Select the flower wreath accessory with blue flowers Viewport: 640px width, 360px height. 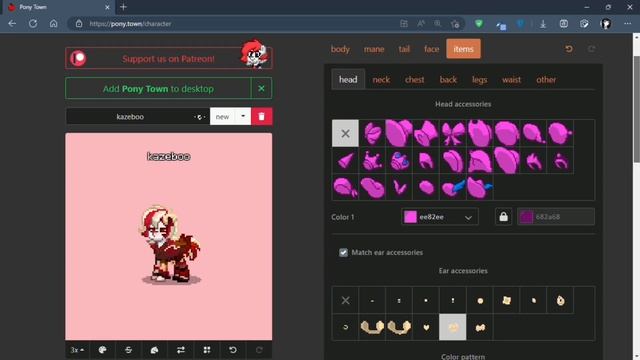(x=399, y=160)
